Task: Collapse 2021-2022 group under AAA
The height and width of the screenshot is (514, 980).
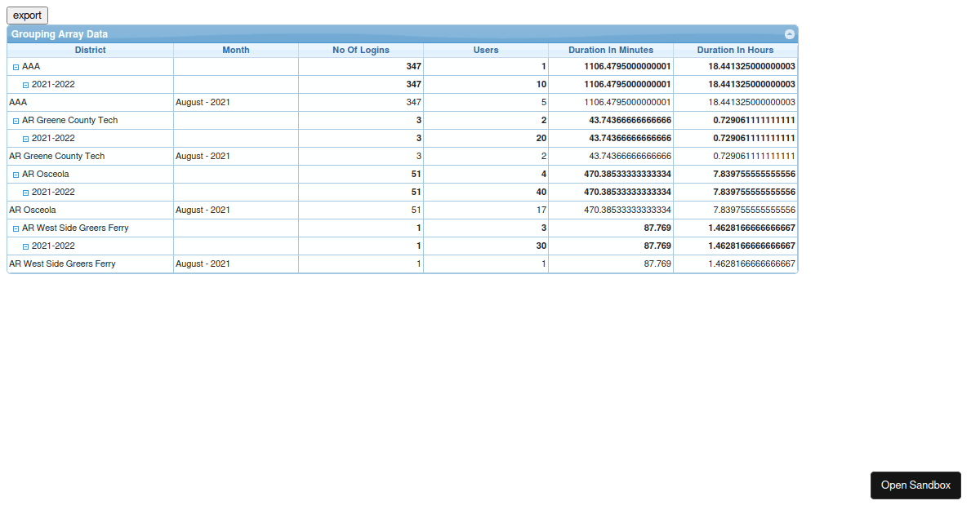Action: click(25, 85)
